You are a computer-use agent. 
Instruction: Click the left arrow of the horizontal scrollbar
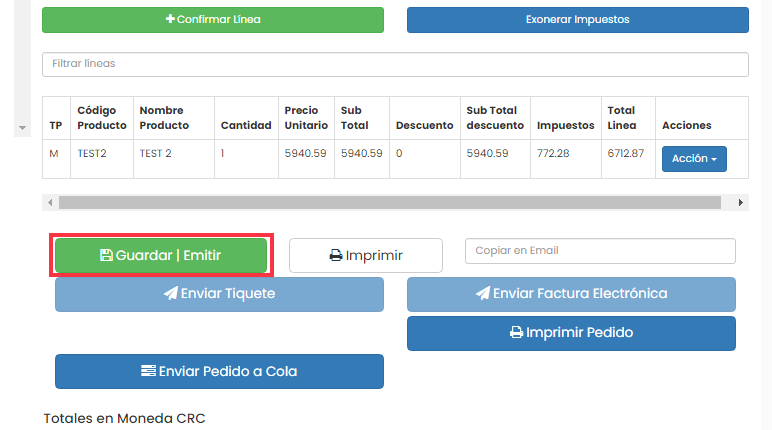(50, 202)
